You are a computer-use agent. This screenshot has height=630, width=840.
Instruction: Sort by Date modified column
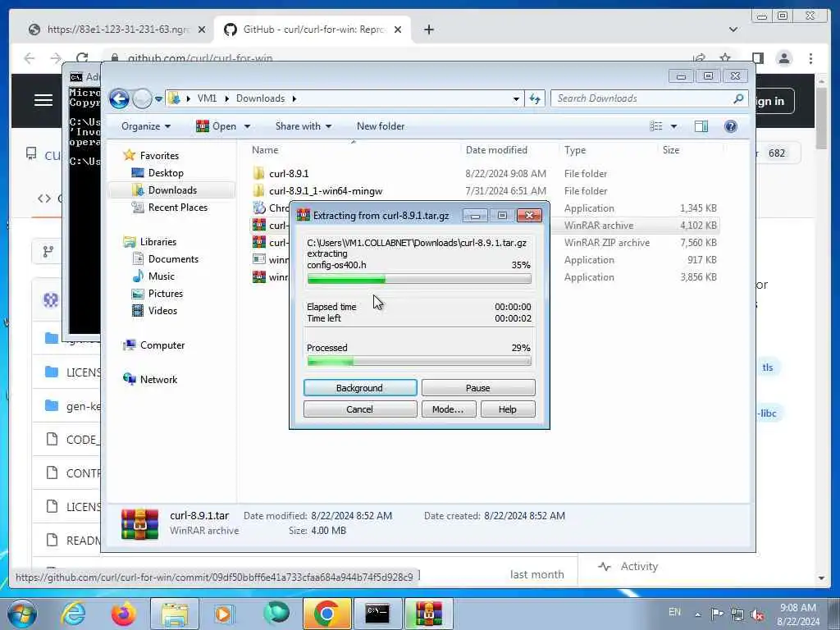point(509,151)
